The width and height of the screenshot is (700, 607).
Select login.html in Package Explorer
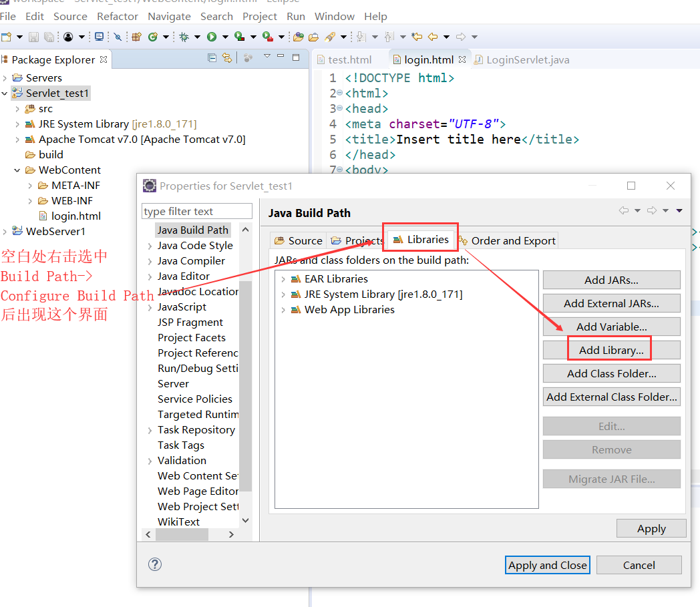(76, 216)
